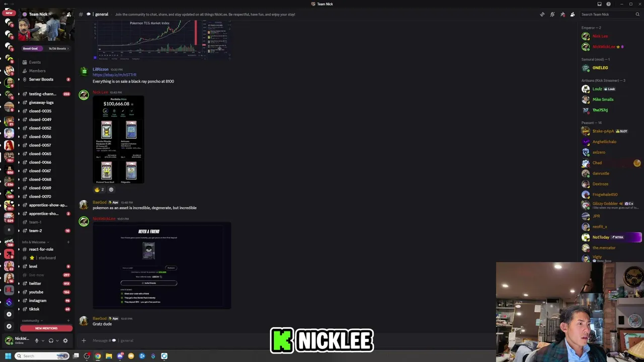This screenshot has height=362, width=644.
Task: Open Discord user settings gear
Action: click(65, 340)
